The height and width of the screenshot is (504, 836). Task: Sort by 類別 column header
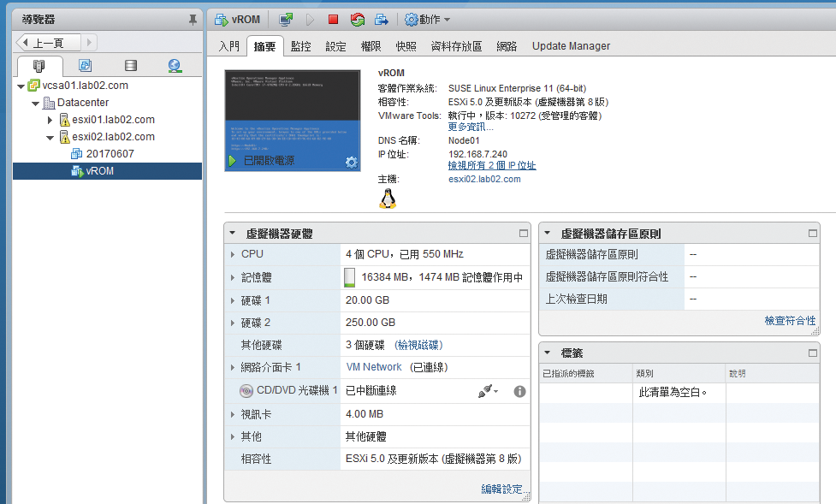tap(679, 374)
